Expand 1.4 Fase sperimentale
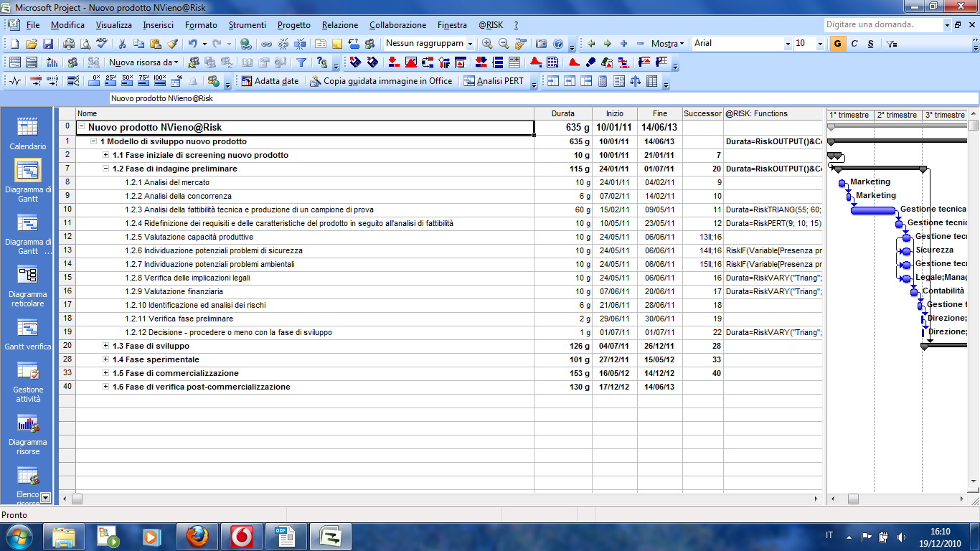Viewport: 980px width, 551px height. 106,359
